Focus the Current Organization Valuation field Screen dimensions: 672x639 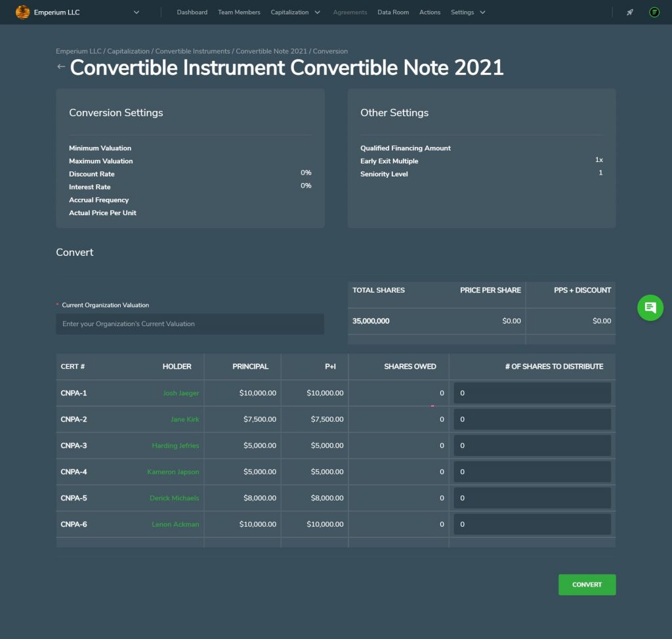pyautogui.click(x=190, y=324)
